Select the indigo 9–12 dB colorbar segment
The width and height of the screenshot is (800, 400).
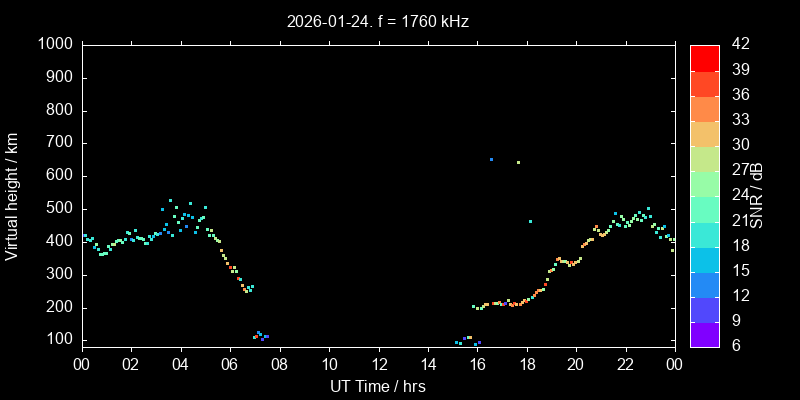click(705, 310)
